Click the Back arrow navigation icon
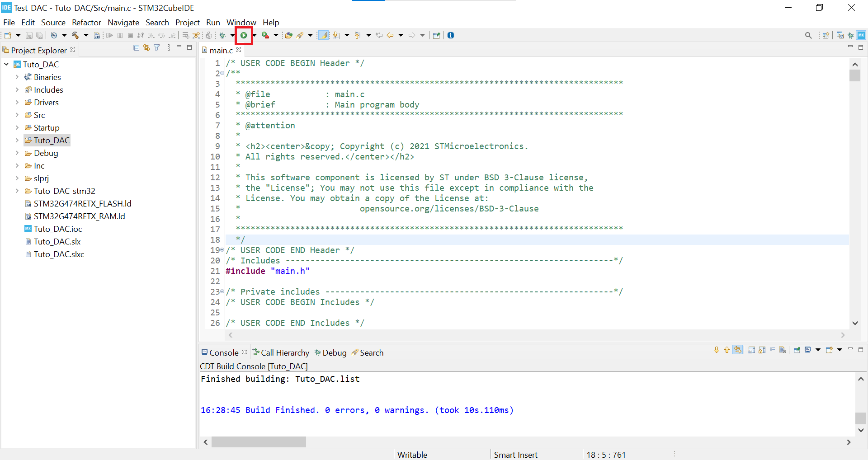Image resolution: width=868 pixels, height=460 pixels. 390,35
